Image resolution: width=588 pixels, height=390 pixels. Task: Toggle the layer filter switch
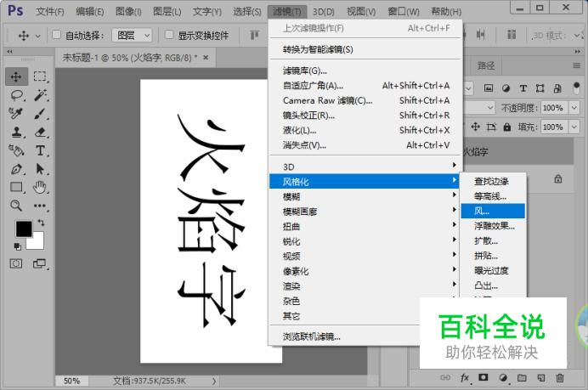coord(577,88)
